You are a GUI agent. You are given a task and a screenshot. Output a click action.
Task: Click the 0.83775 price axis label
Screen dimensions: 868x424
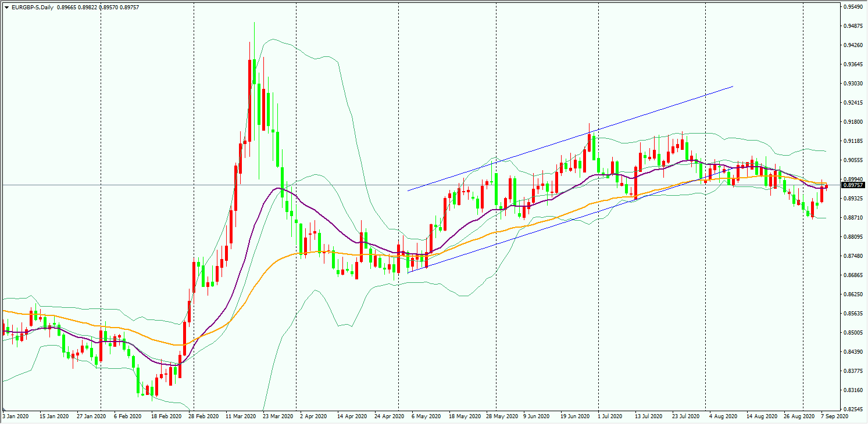853,371
